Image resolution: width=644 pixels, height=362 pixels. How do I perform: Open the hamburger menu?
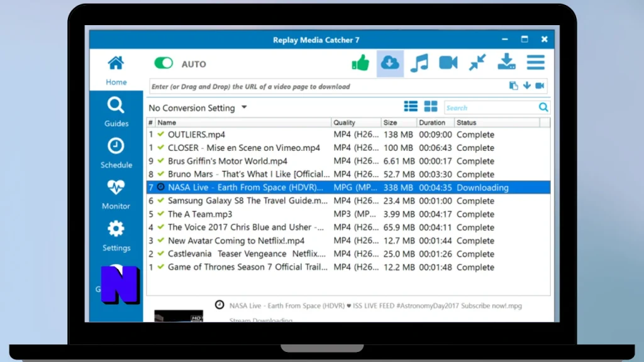tap(536, 62)
